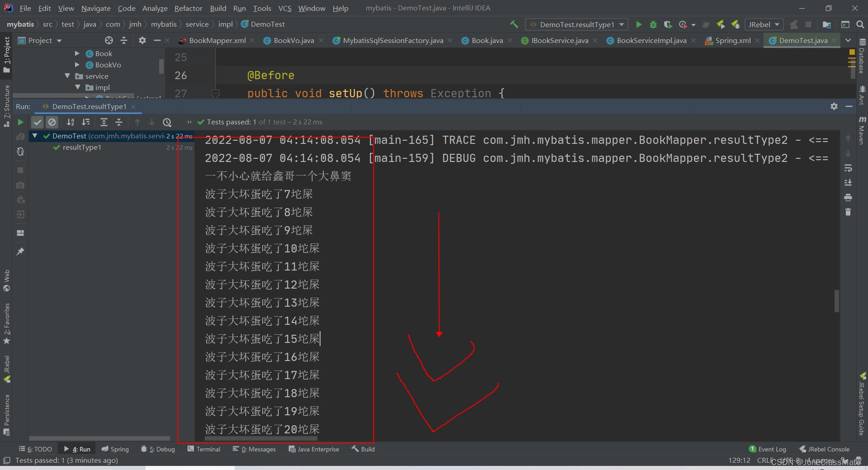
Task: Collapse all in Project panel toolbar
Action: [x=124, y=41]
